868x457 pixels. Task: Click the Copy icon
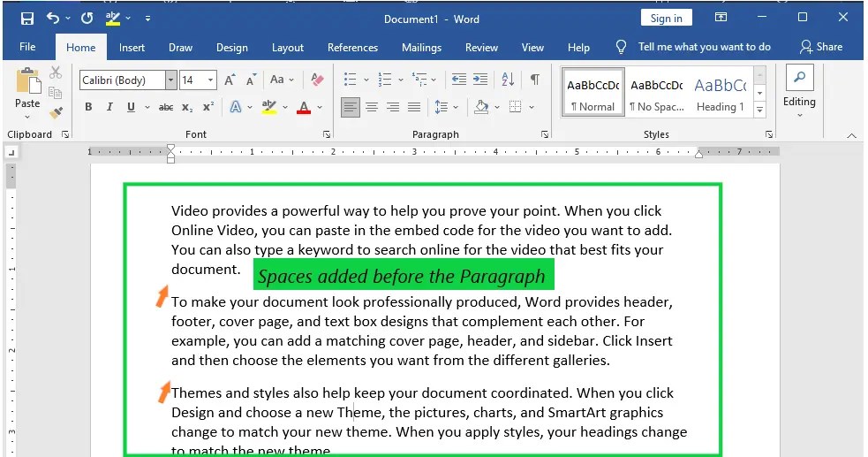click(55, 93)
